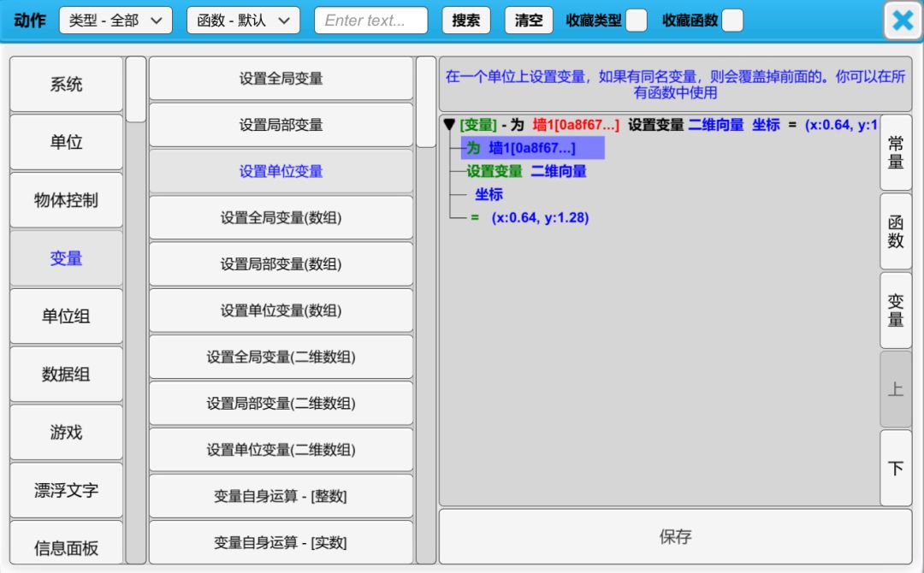Open the 类型 - 全部 dropdown

pos(115,21)
